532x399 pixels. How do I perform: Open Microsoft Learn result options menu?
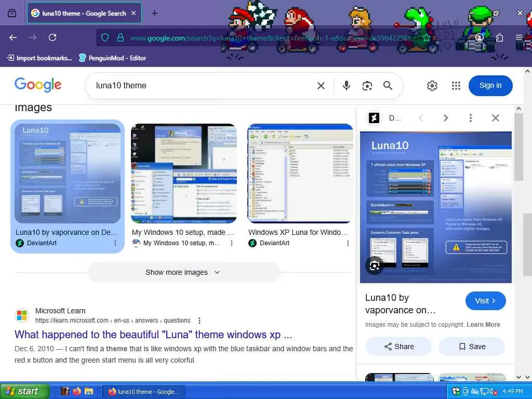coord(199,320)
